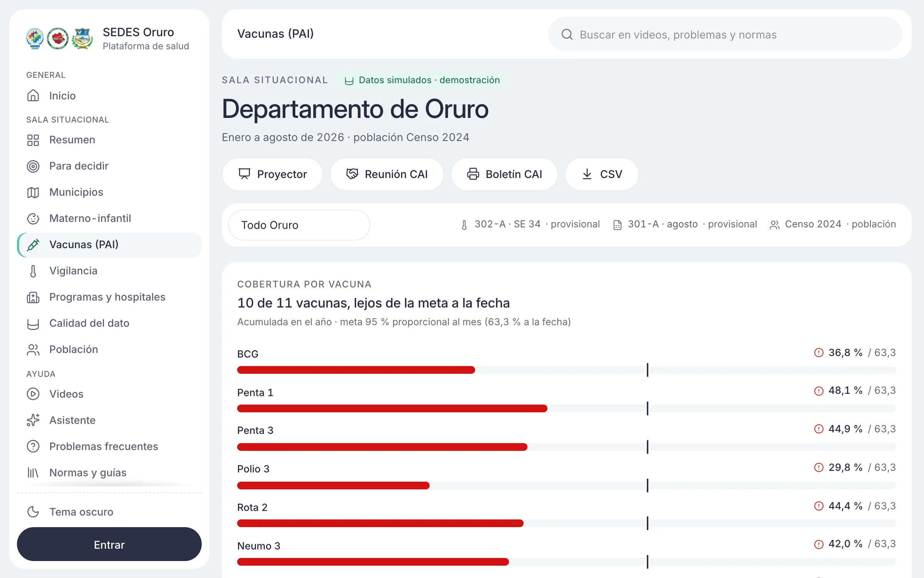Open Normas y guías library icon
This screenshot has width=924, height=578.
33,472
